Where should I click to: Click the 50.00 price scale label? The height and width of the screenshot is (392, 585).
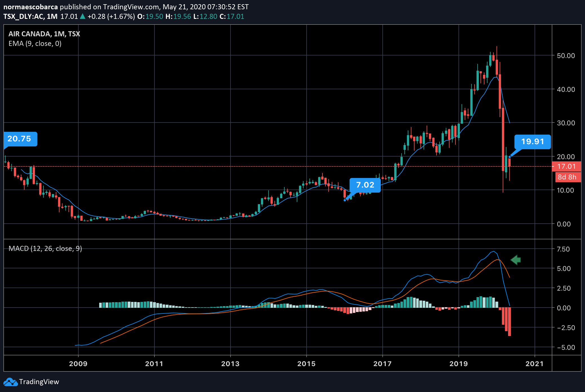pyautogui.click(x=566, y=55)
